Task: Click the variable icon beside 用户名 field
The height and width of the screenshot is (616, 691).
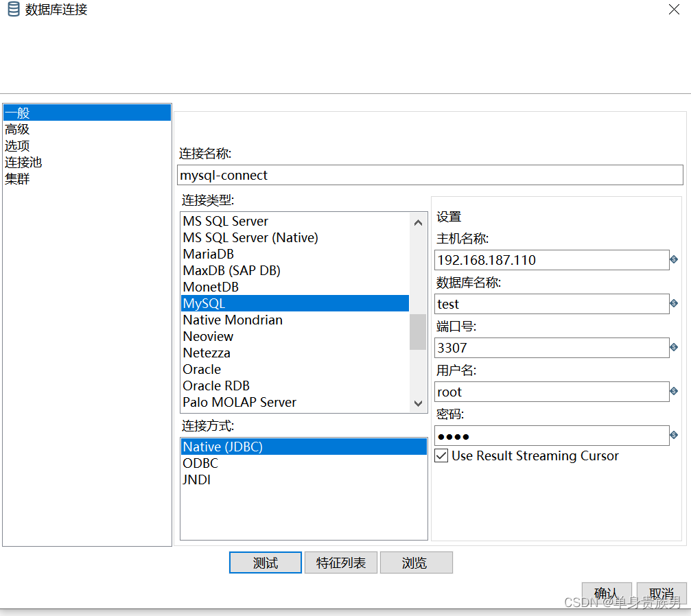Action: pyautogui.click(x=673, y=391)
